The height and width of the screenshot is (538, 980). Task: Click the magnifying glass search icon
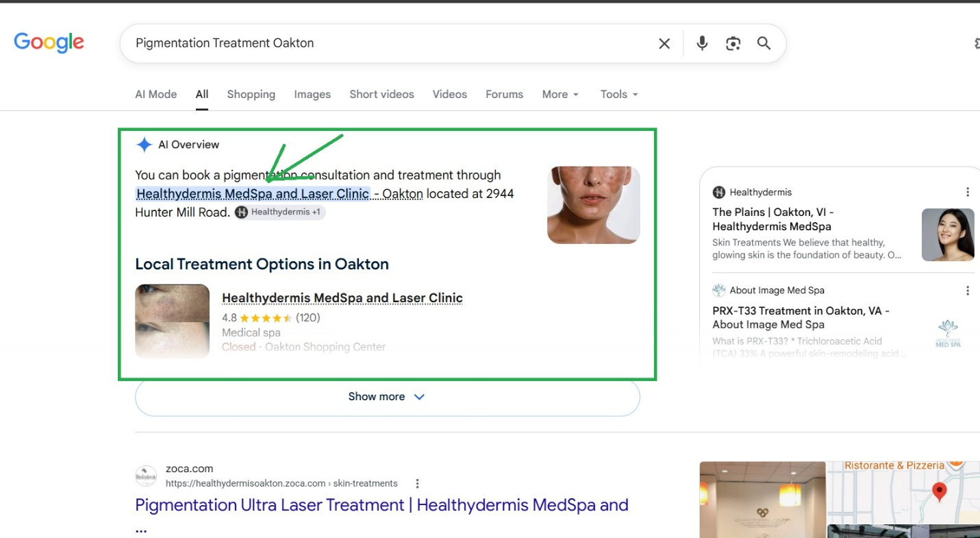click(764, 43)
